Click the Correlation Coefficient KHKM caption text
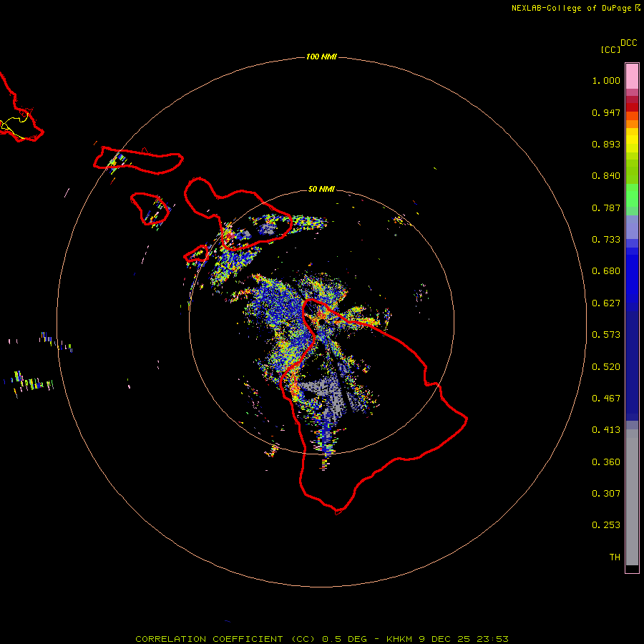The width and height of the screenshot is (644, 644). (322, 639)
